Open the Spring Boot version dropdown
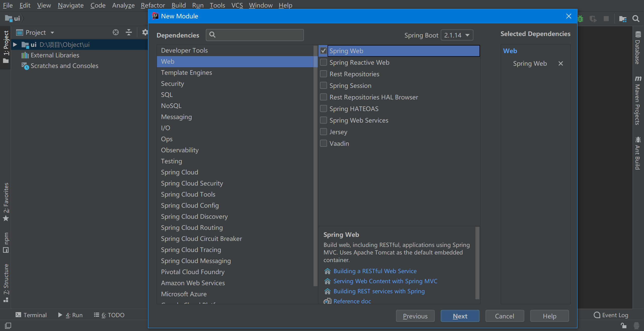 tap(457, 35)
